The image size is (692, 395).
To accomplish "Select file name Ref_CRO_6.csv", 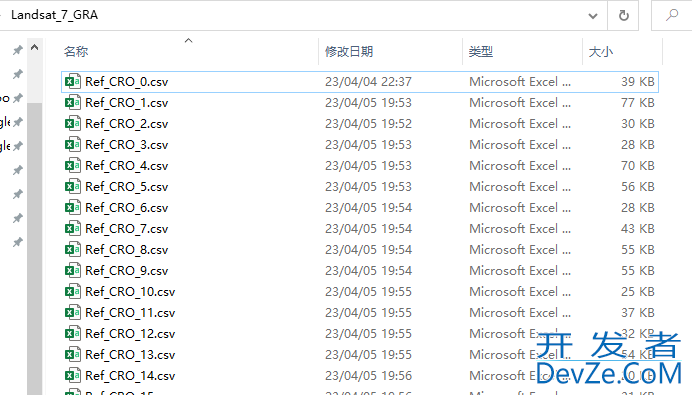I will click(x=127, y=207).
